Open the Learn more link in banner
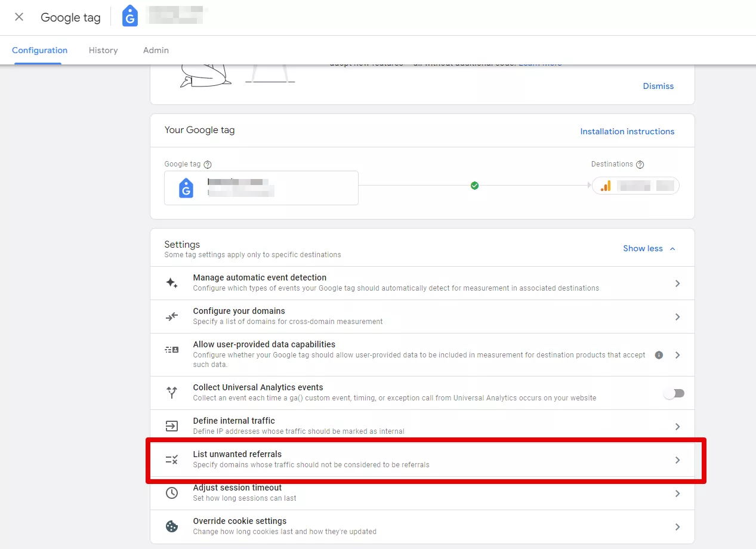The height and width of the screenshot is (549, 756). coord(540,63)
